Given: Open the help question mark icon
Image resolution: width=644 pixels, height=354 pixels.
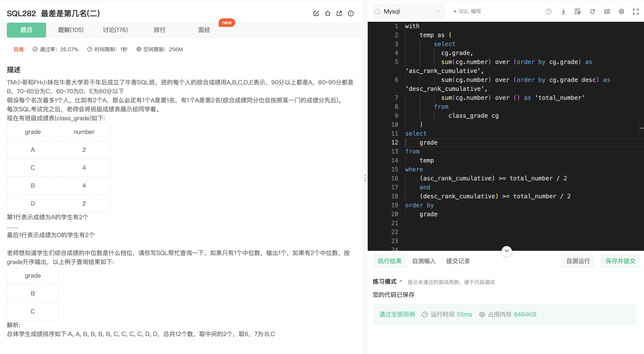Looking at the screenshot, I should click(548, 12).
